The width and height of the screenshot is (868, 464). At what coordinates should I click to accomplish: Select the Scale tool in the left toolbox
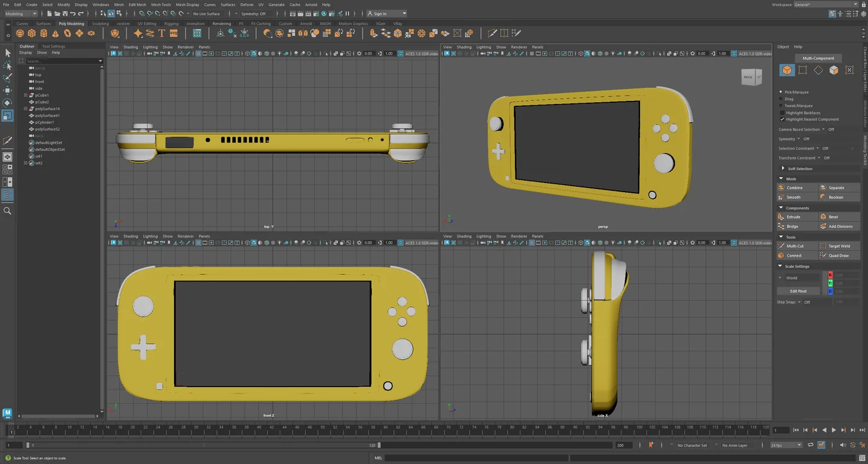pyautogui.click(x=7, y=115)
